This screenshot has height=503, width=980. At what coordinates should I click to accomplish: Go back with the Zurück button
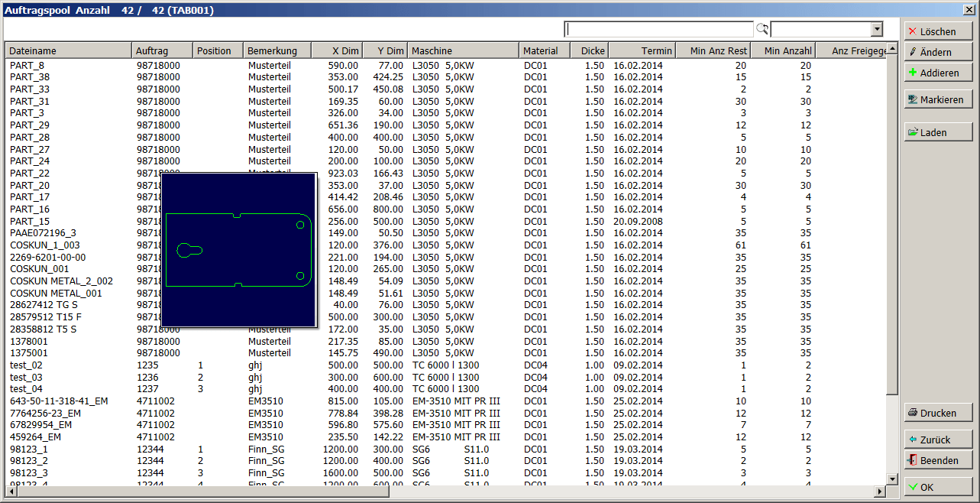[x=938, y=440]
